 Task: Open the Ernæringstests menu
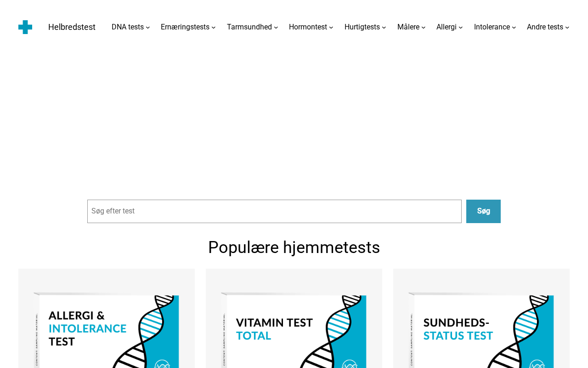185,27
